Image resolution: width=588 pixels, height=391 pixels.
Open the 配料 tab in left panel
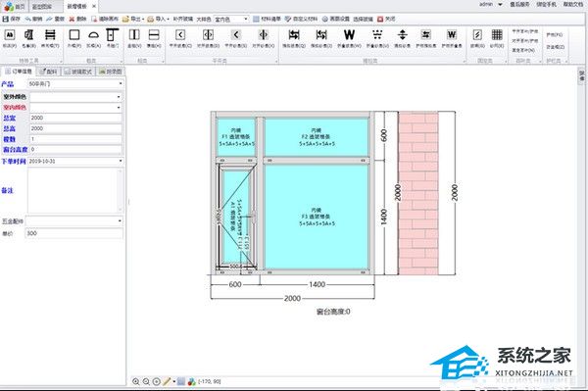pyautogui.click(x=49, y=72)
